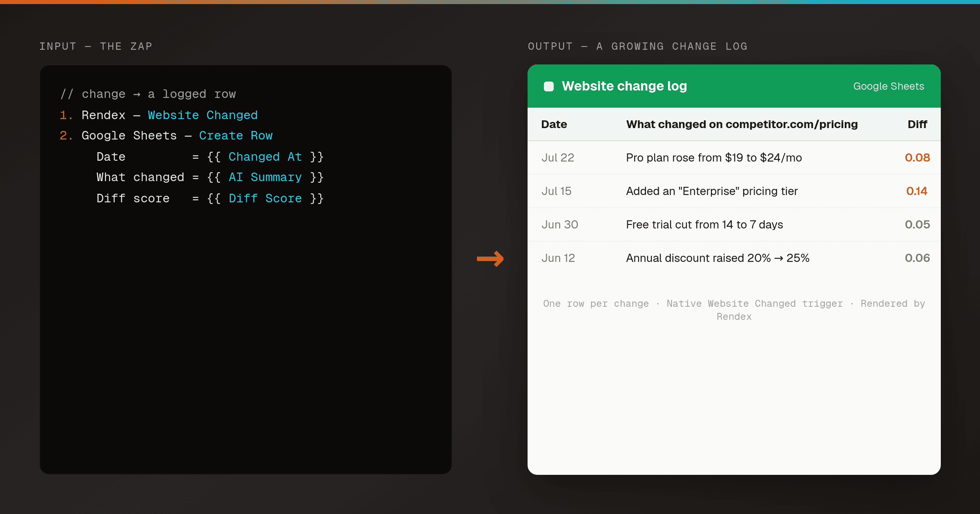Select the "Date" field name in the code
Image resolution: width=980 pixels, height=514 pixels.
pyautogui.click(x=111, y=157)
